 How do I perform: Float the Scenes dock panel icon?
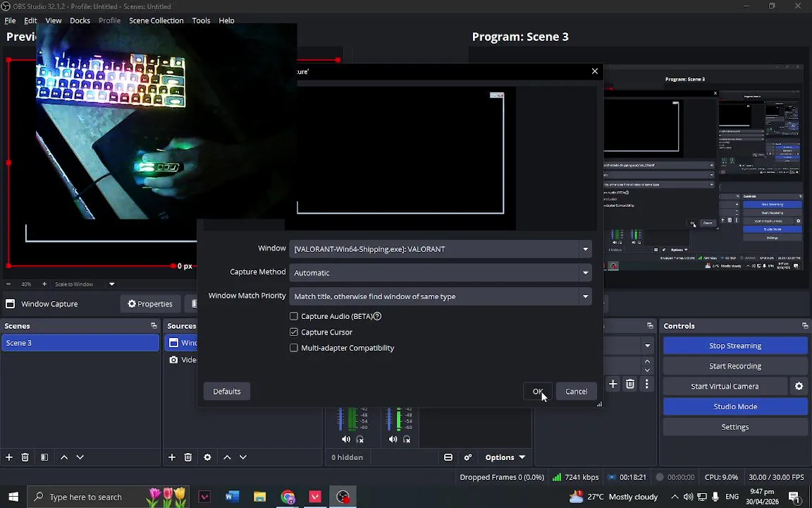[x=154, y=325]
